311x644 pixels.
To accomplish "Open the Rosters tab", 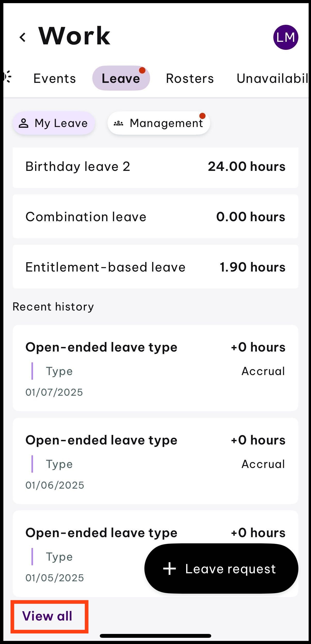I will click(190, 78).
